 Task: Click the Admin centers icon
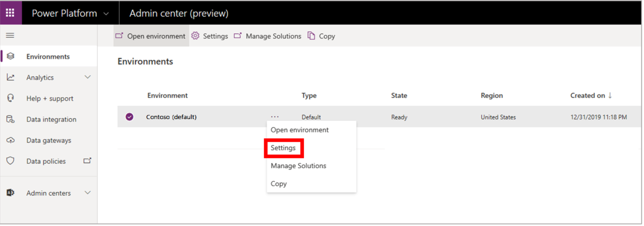coord(11,193)
